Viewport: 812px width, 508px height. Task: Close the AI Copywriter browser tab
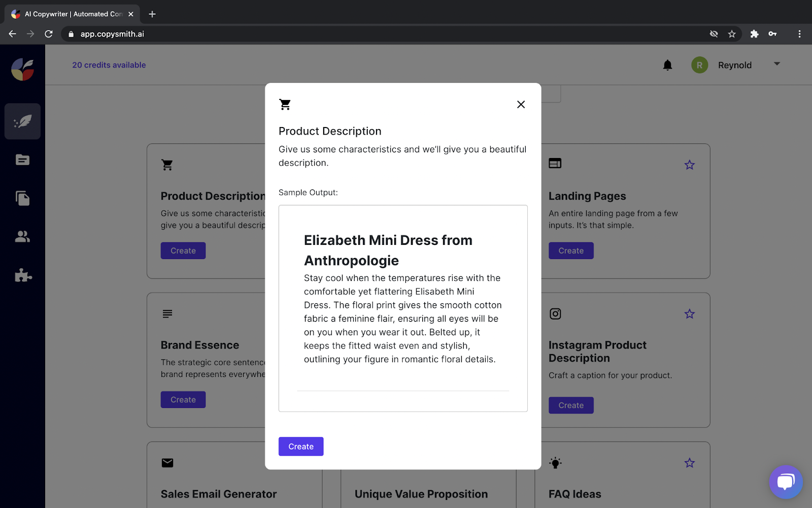(x=131, y=14)
